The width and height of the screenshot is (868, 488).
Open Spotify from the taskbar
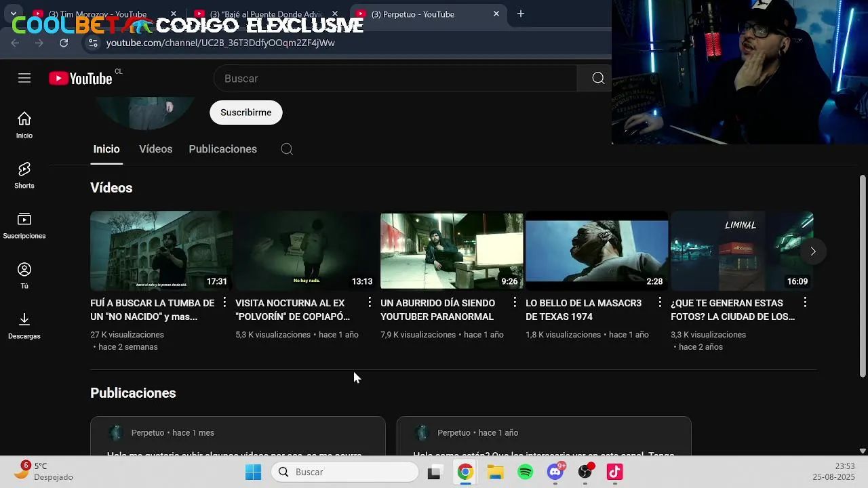pyautogui.click(x=526, y=472)
